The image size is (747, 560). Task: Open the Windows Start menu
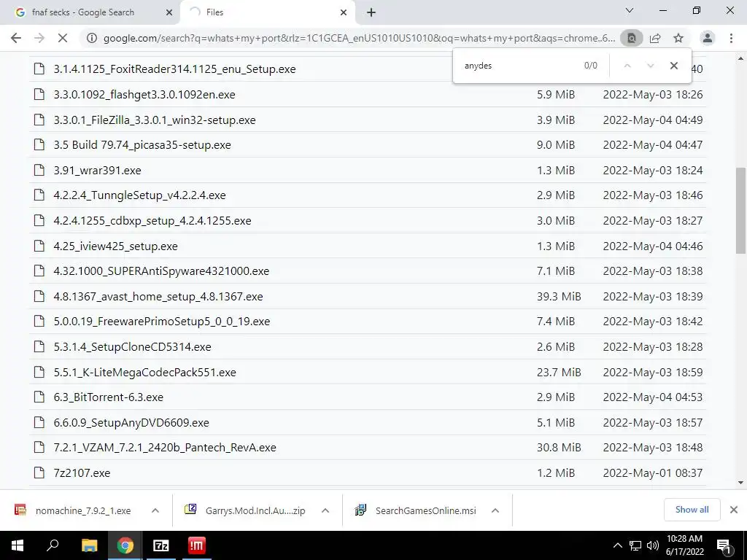click(x=18, y=545)
